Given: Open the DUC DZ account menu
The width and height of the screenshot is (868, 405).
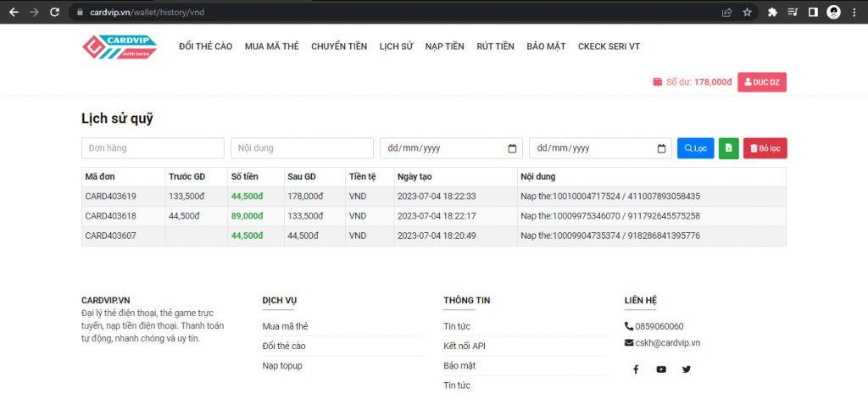Looking at the screenshot, I should [761, 82].
